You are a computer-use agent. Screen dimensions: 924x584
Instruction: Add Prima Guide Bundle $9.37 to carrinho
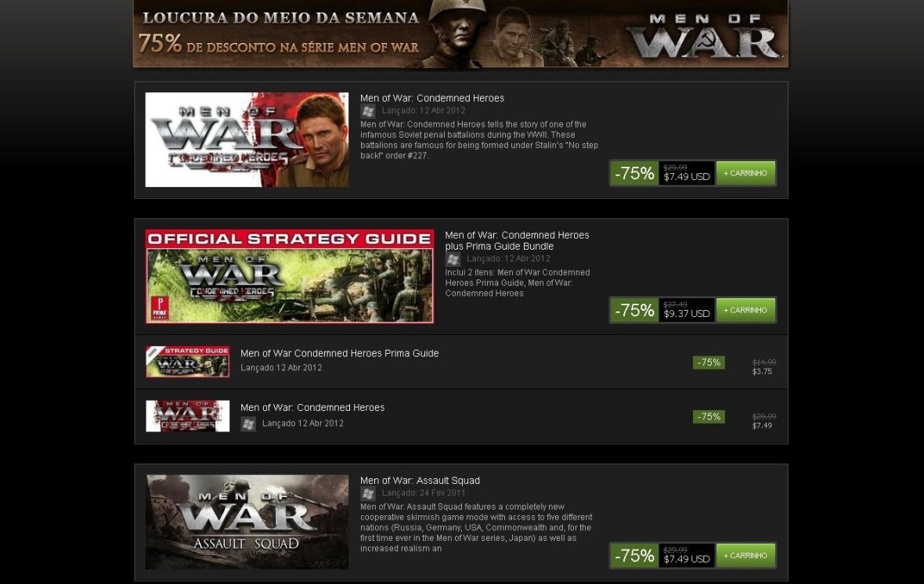tap(745, 310)
